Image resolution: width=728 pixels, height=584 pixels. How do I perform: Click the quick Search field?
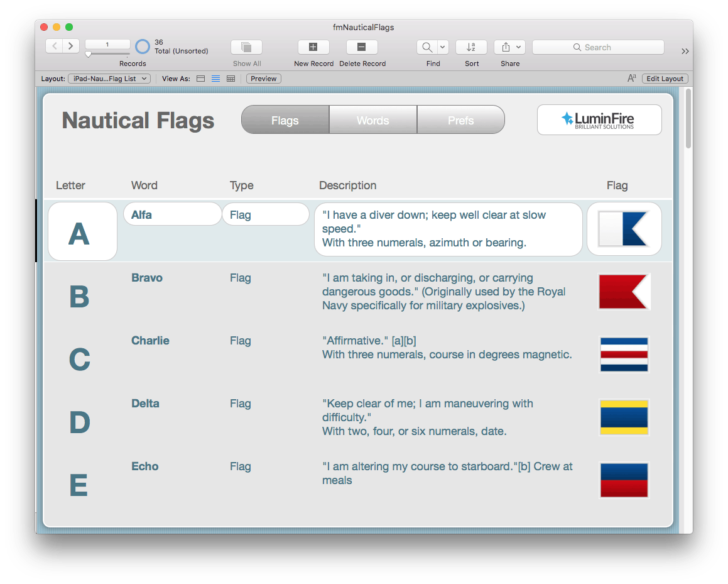point(598,47)
